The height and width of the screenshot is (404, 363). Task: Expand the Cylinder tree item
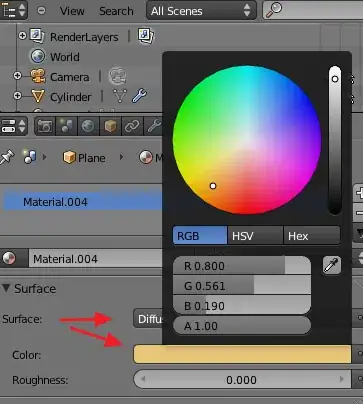click(x=17, y=96)
